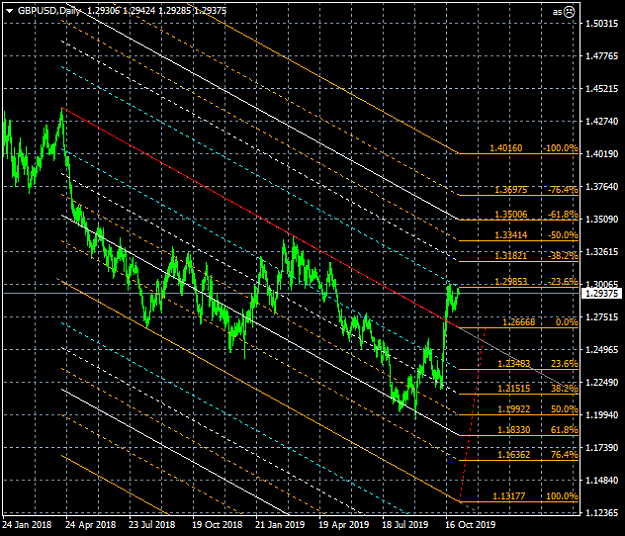
Task: Click the expert name 'as' label
Action: 557,12
